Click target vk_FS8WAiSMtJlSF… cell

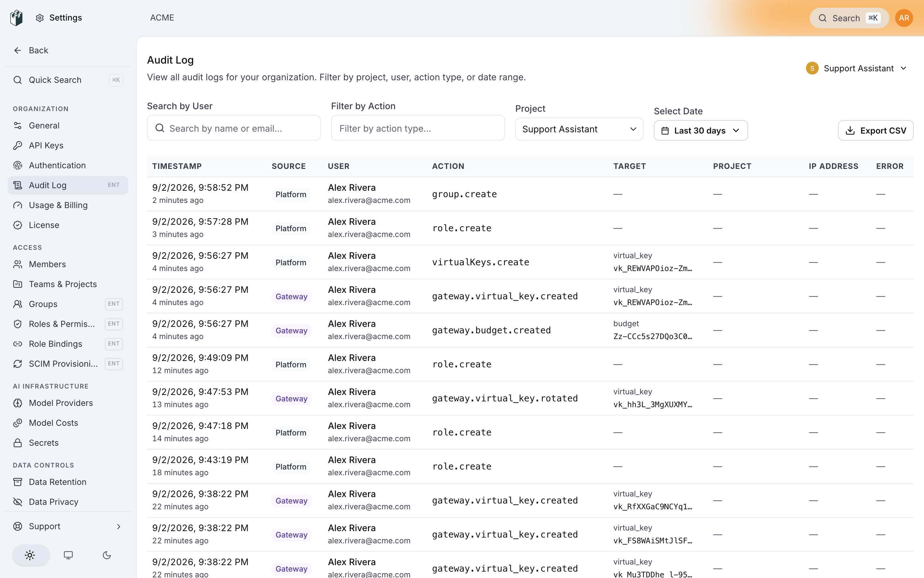tap(653, 540)
